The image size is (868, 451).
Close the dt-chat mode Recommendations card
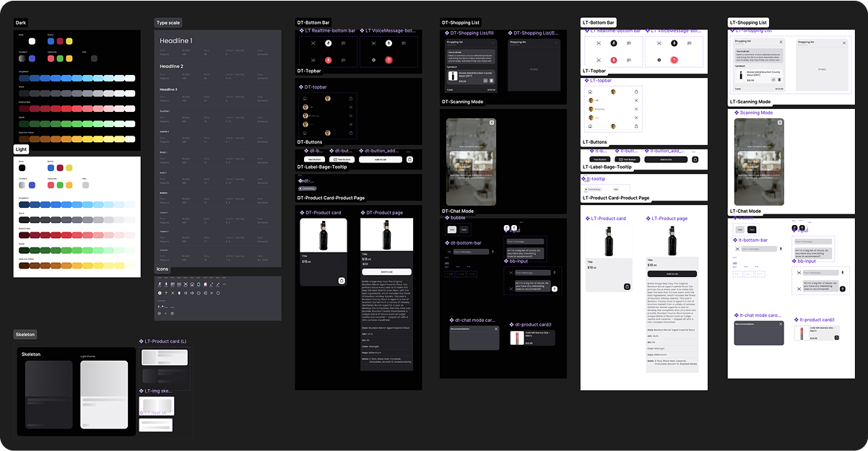(x=496, y=329)
